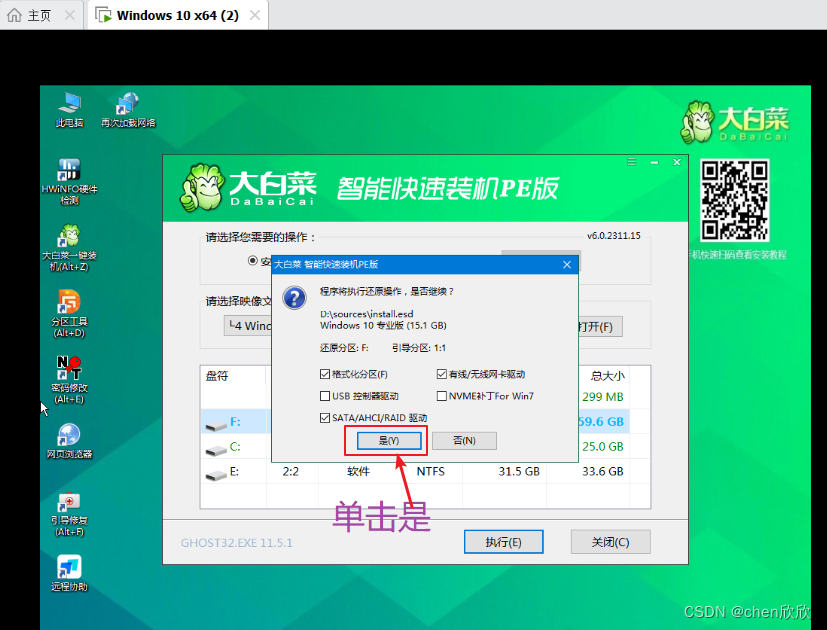827x630 pixels.
Task: Click the 执行(E) button
Action: coord(503,542)
